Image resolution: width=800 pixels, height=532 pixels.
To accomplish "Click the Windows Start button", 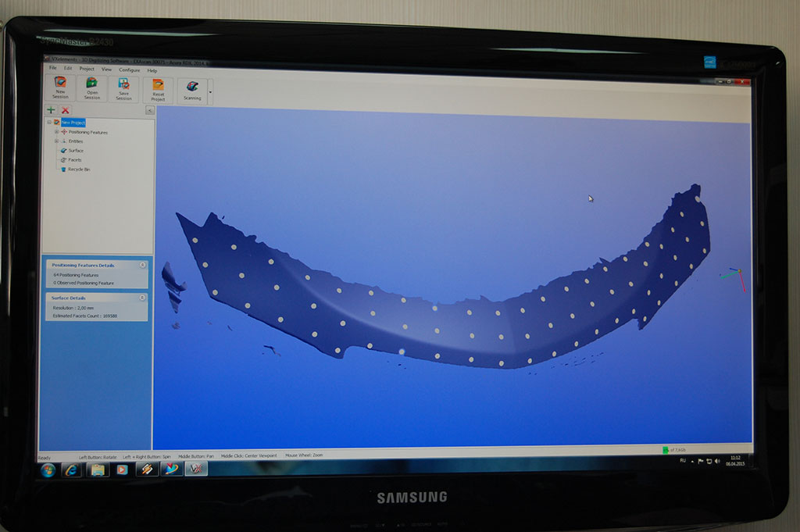I will tap(48, 470).
